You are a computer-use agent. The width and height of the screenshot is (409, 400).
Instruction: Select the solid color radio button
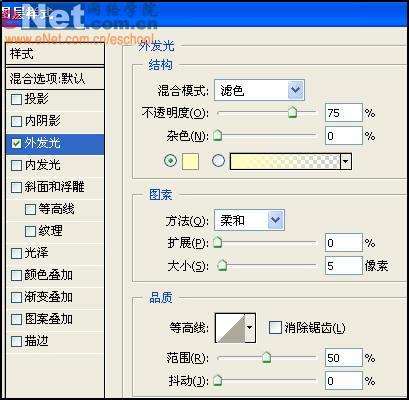point(171,161)
